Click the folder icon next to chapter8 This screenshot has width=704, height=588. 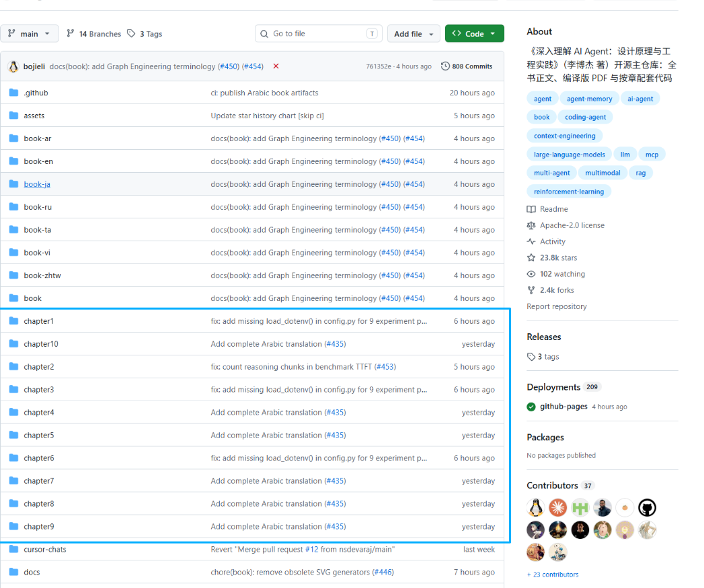point(14,503)
